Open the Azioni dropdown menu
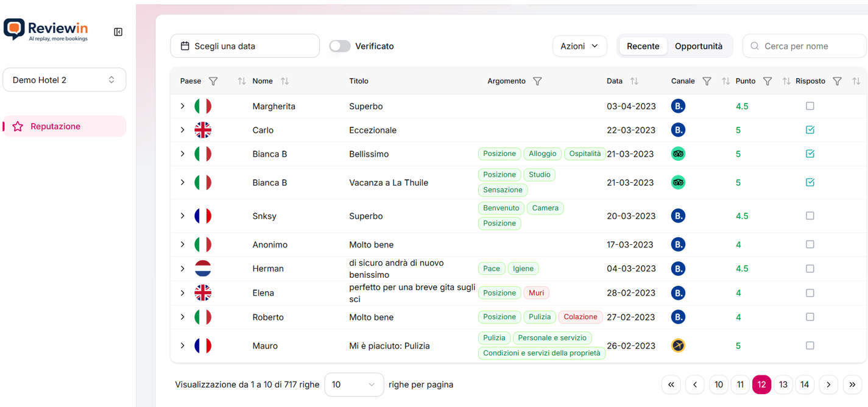Viewport: 868px width, 407px height. [579, 46]
